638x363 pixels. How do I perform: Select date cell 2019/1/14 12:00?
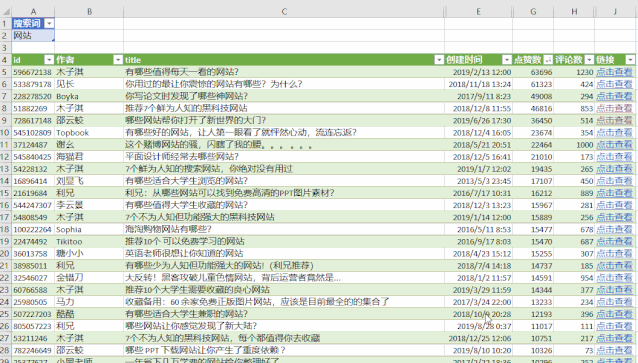[478, 217]
